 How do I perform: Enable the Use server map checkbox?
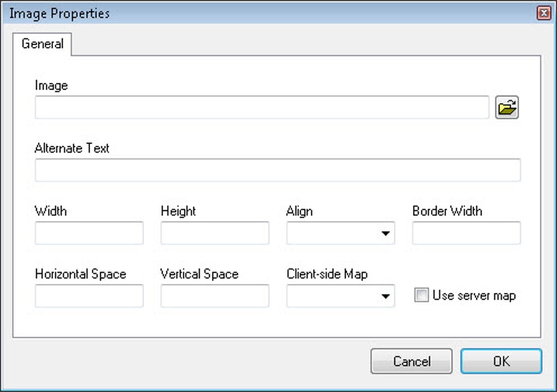[x=422, y=295]
